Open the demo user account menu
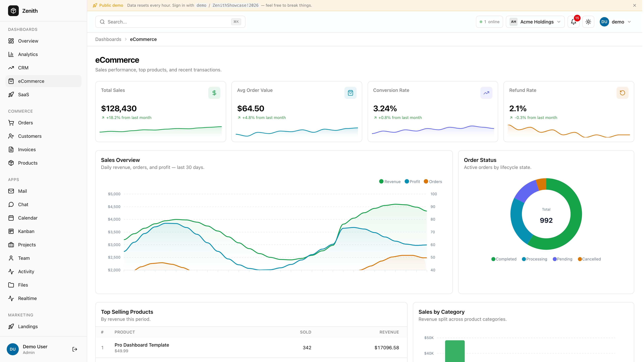 point(615,22)
